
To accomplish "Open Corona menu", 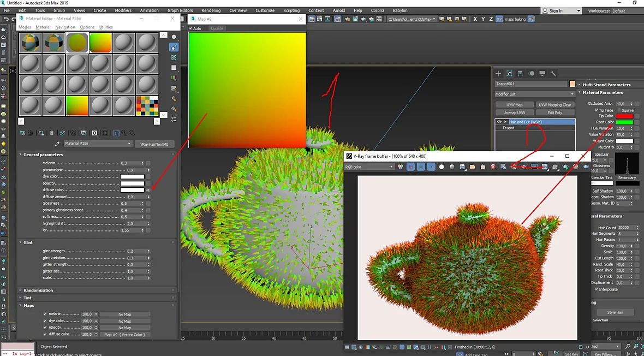I will pos(378,10).
